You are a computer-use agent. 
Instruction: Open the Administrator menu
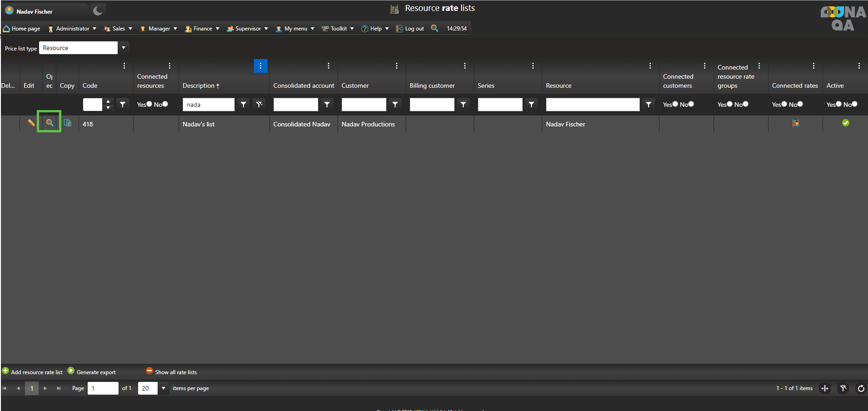point(72,29)
